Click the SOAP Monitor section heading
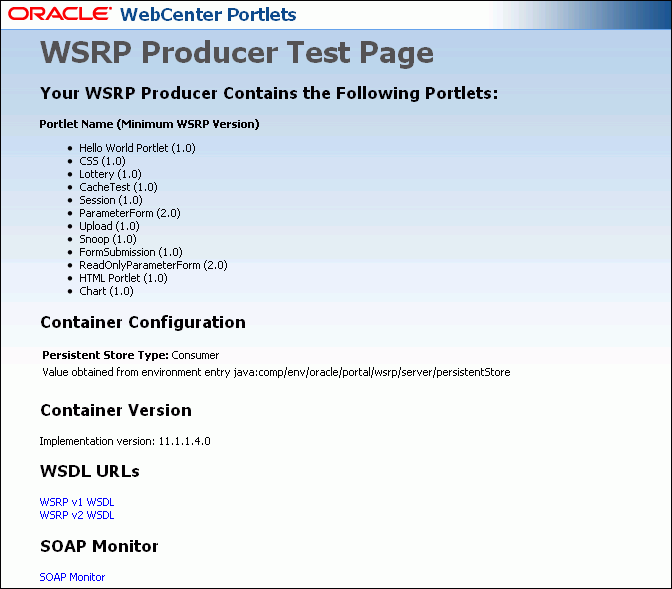The image size is (672, 589). (99, 546)
